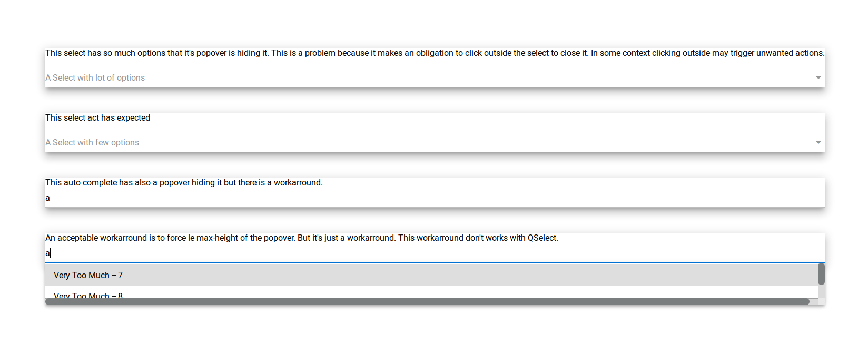
Task: Click the autocomplete input containing 'a'
Action: (x=211, y=198)
